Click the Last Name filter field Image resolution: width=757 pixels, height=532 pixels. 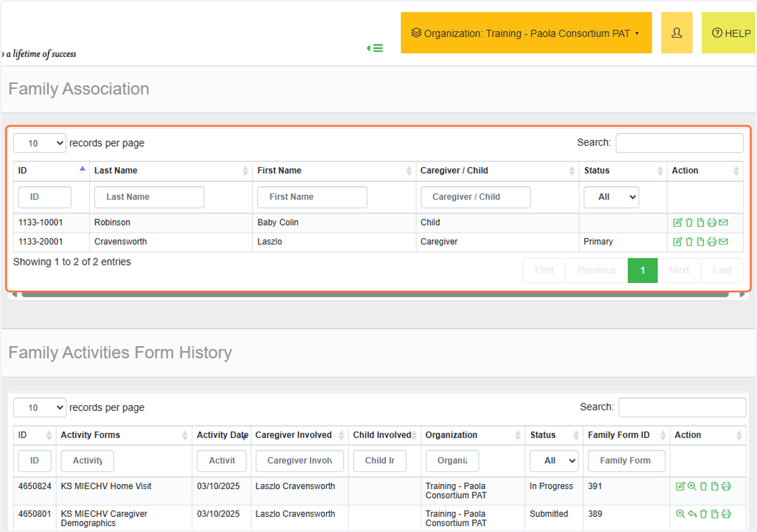[x=149, y=197]
